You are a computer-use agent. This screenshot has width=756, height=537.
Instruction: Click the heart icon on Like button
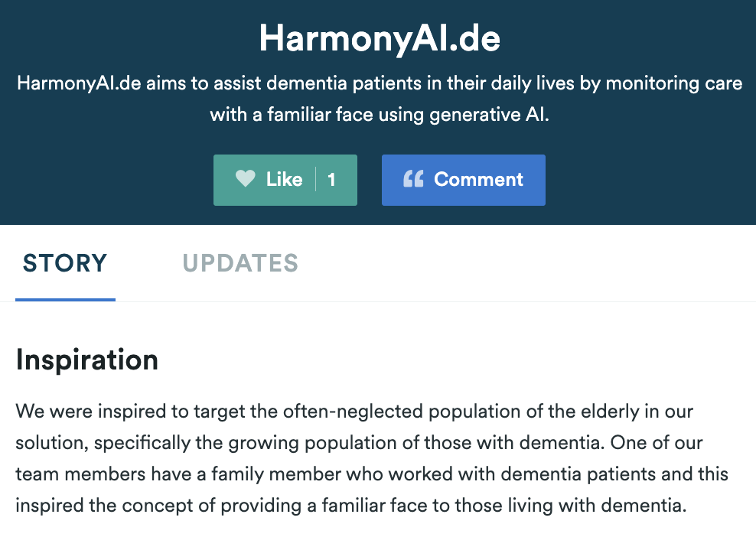pyautogui.click(x=245, y=179)
